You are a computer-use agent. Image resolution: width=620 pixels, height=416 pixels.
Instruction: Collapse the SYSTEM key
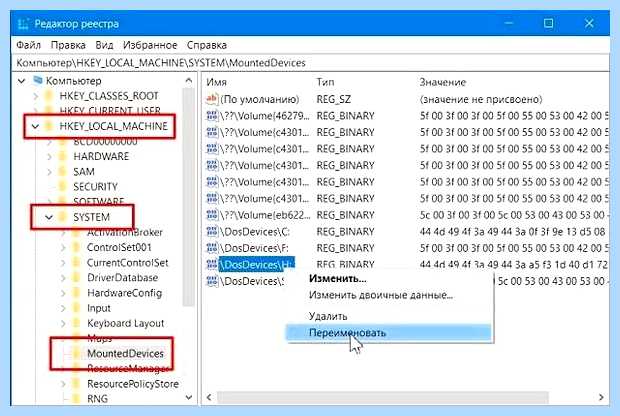[49, 217]
